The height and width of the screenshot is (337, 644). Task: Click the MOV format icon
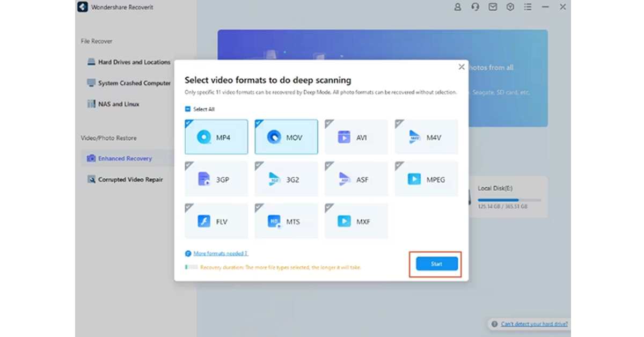tap(274, 137)
